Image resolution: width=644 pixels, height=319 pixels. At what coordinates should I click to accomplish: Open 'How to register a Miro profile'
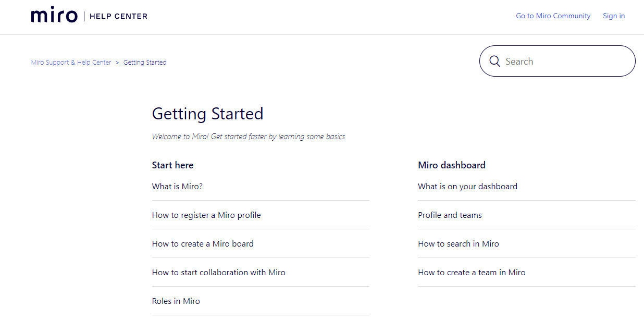coord(206,215)
